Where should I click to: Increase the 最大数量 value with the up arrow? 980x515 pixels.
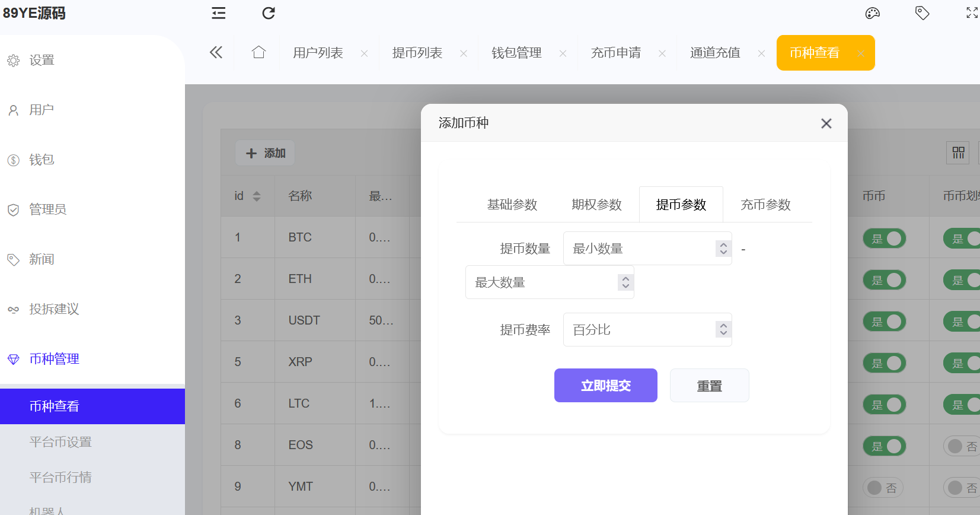coord(625,278)
